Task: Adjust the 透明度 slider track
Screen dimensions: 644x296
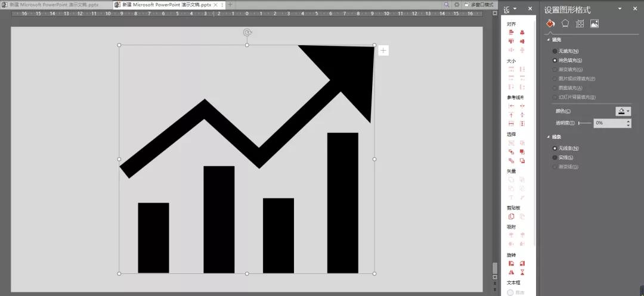Action: click(x=586, y=123)
